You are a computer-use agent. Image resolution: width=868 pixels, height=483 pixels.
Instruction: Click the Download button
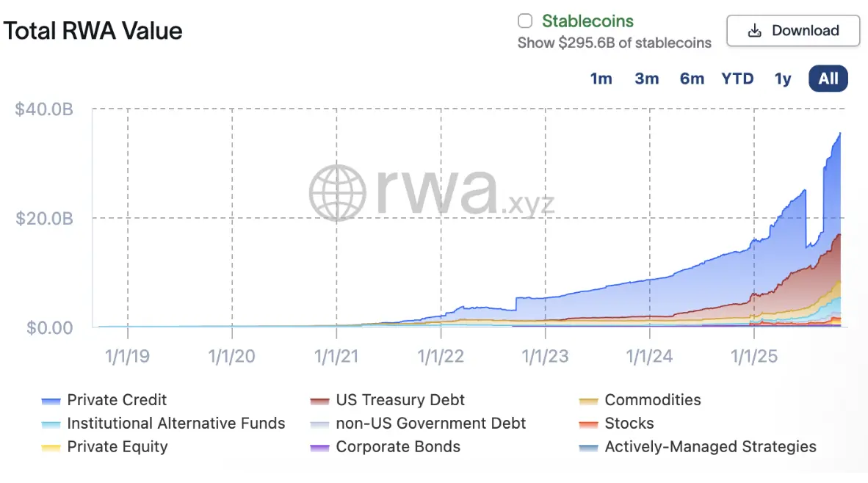point(793,31)
